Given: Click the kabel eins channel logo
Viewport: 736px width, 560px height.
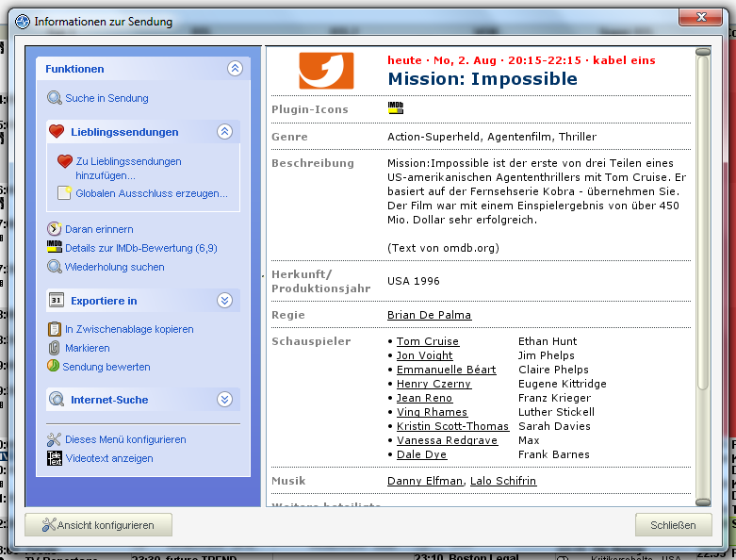Looking at the screenshot, I should point(326,71).
